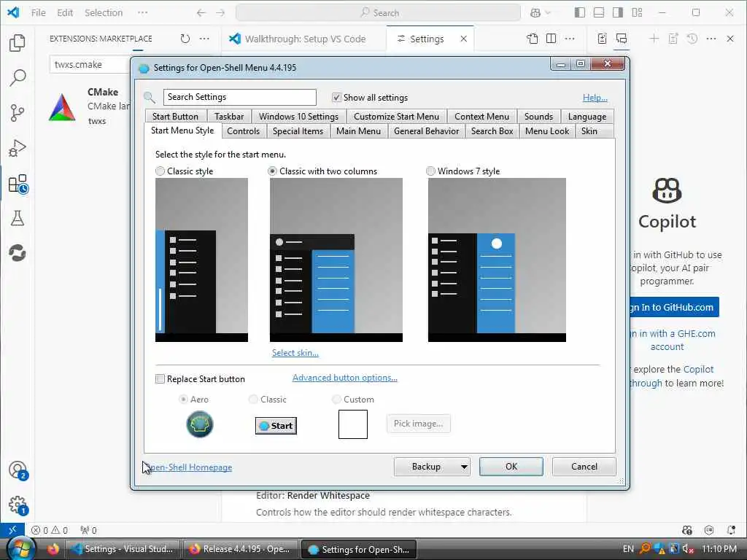Click the Copilot status icon in status bar
This screenshot has height=560, width=747.
pyautogui.click(x=687, y=530)
